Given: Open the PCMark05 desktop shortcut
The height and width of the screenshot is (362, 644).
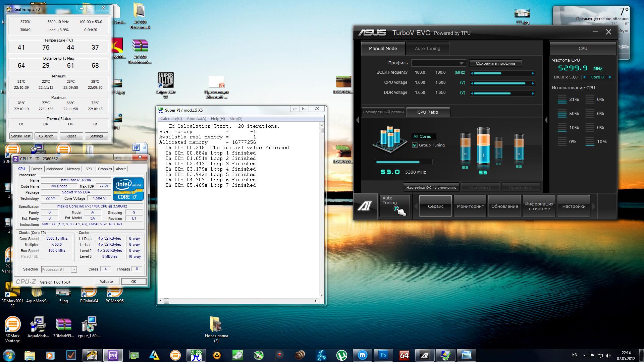Looking at the screenshot, I should [x=114, y=295].
